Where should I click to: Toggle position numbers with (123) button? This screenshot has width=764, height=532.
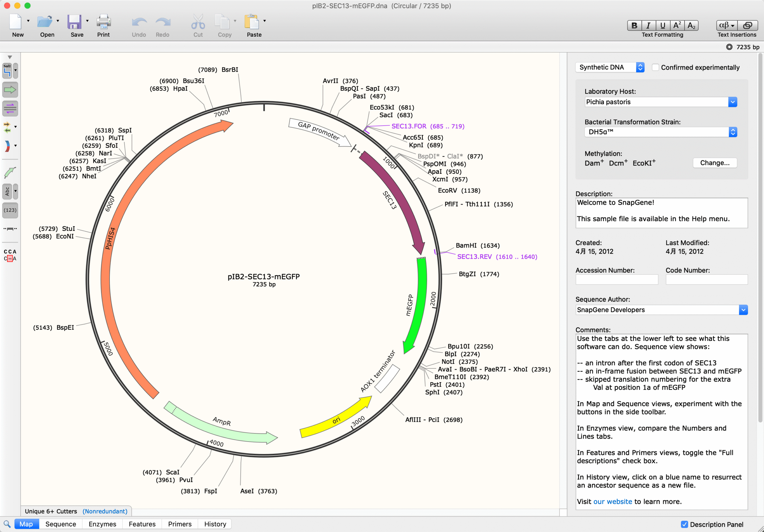pos(10,210)
